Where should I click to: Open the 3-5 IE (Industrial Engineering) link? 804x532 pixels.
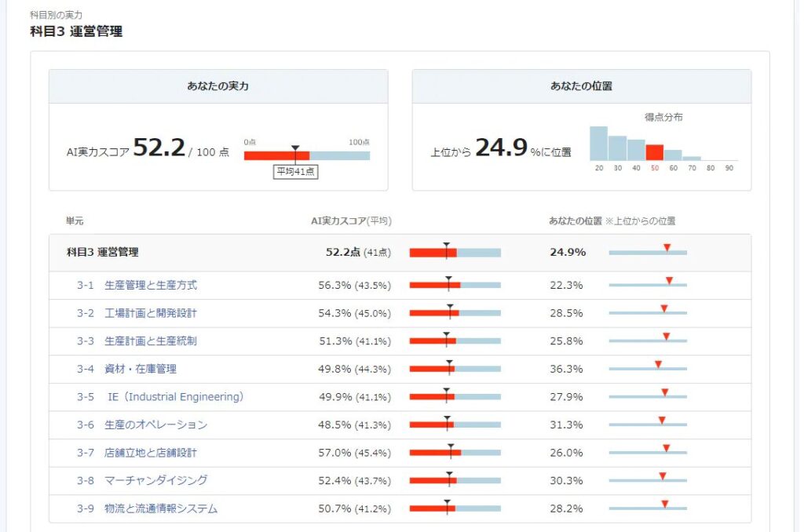coord(174,397)
